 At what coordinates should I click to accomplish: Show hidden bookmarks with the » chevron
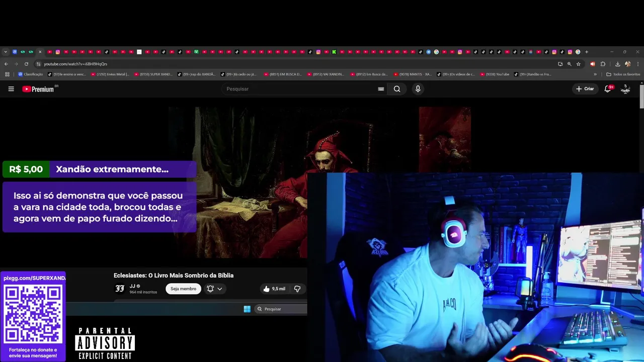pyautogui.click(x=595, y=74)
